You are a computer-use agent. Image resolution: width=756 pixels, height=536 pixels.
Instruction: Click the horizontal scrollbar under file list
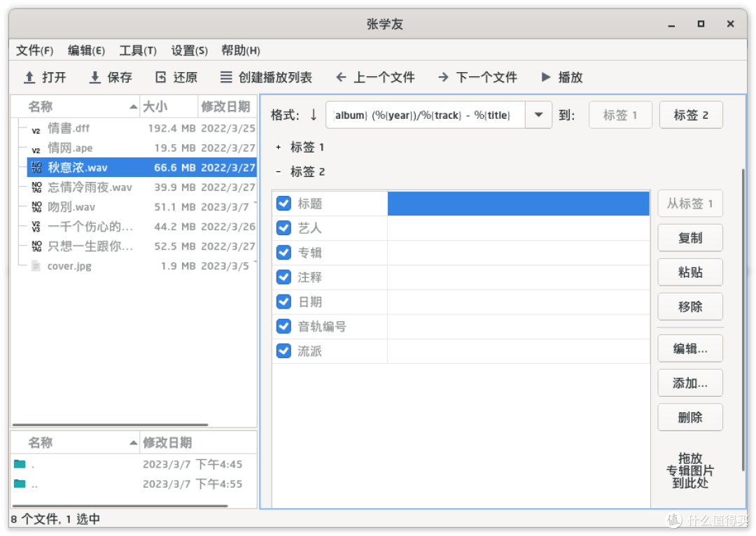(110, 425)
